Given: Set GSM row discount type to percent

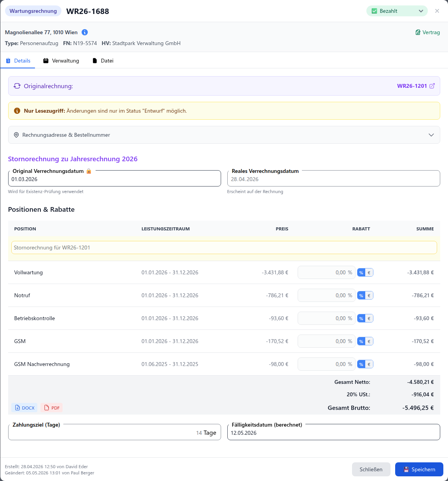Looking at the screenshot, I should point(361,341).
